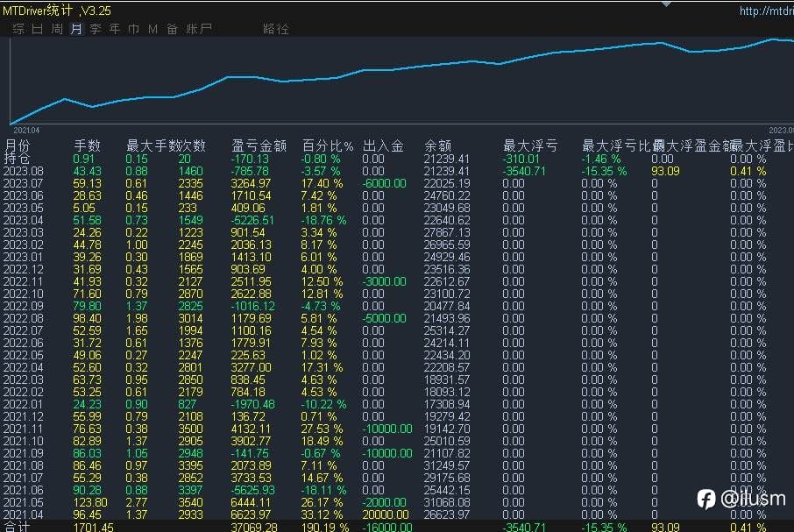
Task: Click total lots 1701.45 in 合计 row
Action: click(93, 527)
